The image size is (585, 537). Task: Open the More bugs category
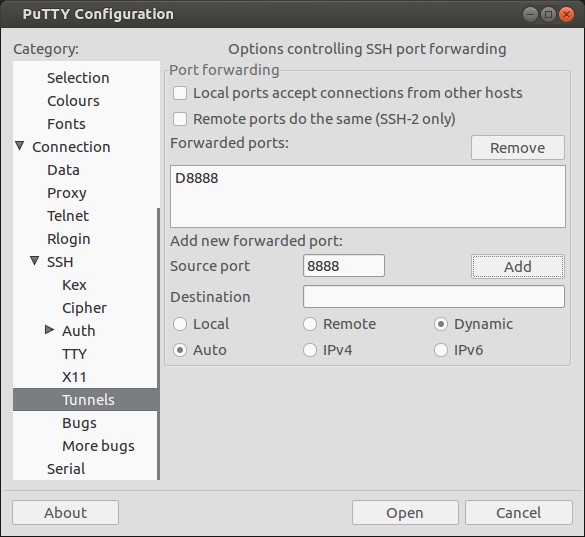pyautogui.click(x=98, y=446)
